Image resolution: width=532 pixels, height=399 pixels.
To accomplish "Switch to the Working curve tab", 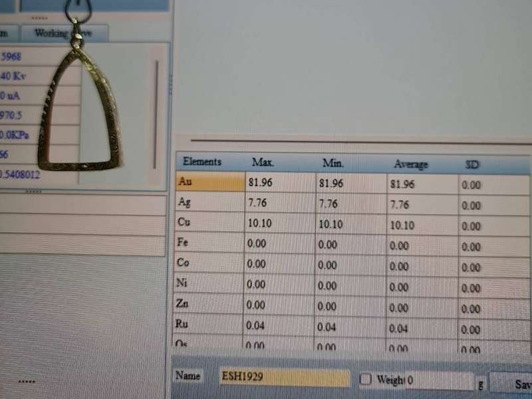I will pyautogui.click(x=64, y=33).
